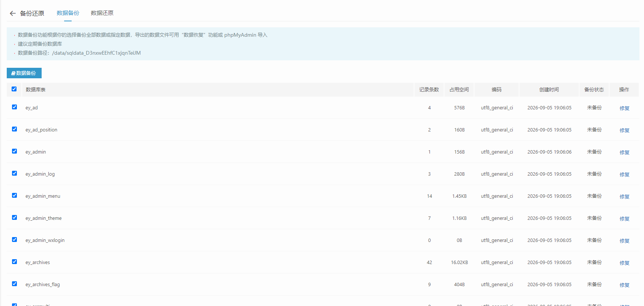Toggle the ey_admin_log row checkbox
The width and height of the screenshot is (644, 306).
coord(14,173)
